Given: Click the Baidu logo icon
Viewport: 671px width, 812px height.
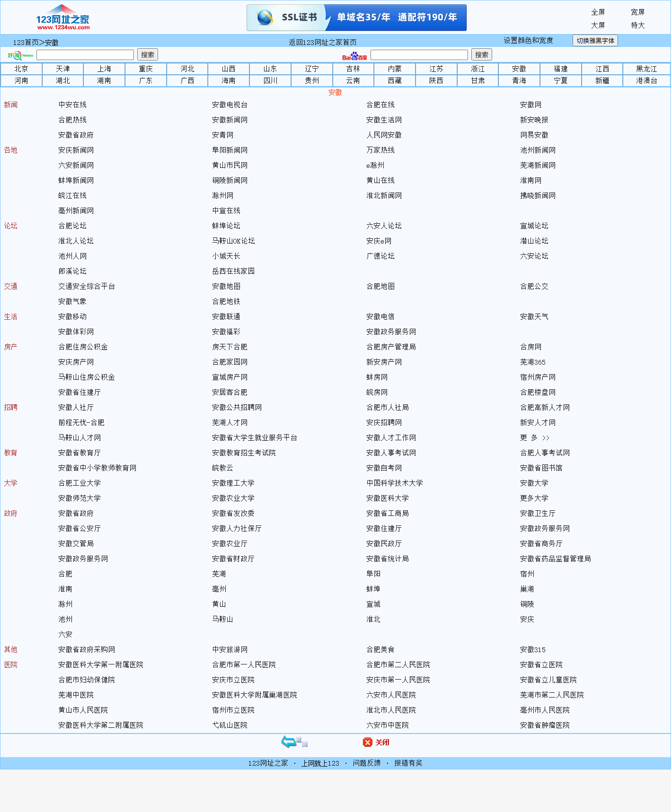Looking at the screenshot, I should 354,56.
